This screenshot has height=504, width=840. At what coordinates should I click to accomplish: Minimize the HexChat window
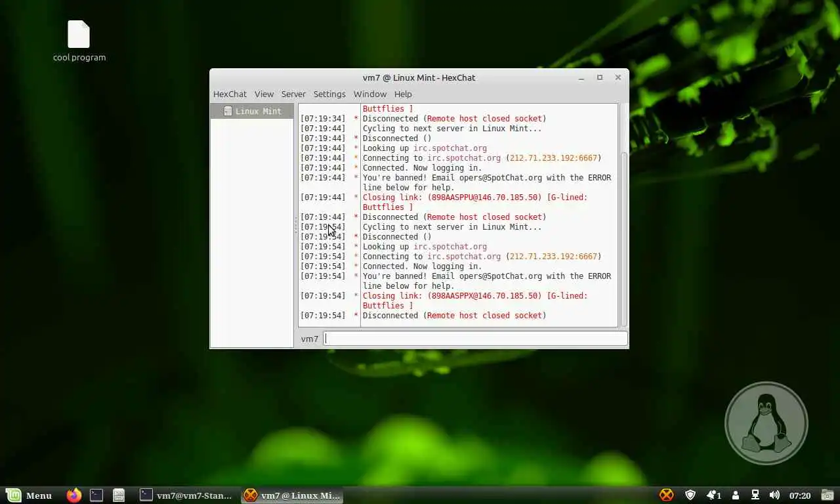(581, 77)
